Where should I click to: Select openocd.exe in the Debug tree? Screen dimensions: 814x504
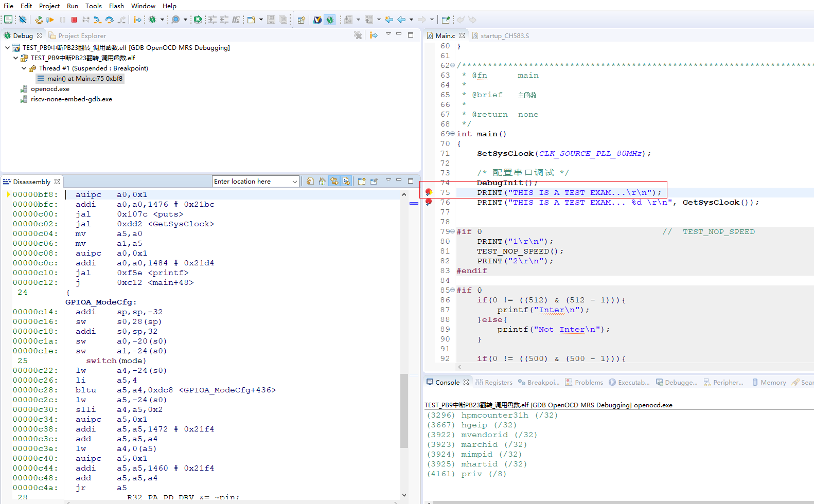(x=50, y=89)
